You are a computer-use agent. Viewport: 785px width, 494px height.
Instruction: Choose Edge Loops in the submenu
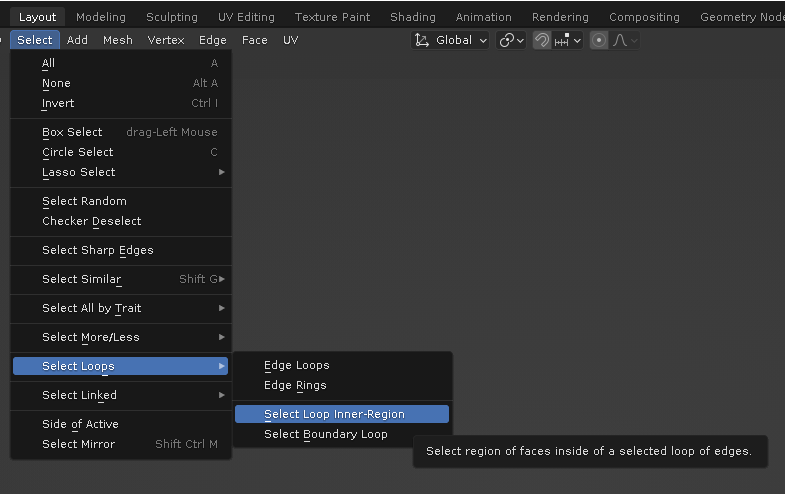[x=342, y=365]
